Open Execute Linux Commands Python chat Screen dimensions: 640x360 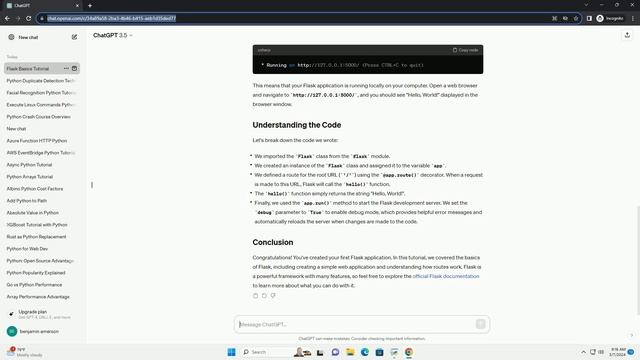pos(41,105)
